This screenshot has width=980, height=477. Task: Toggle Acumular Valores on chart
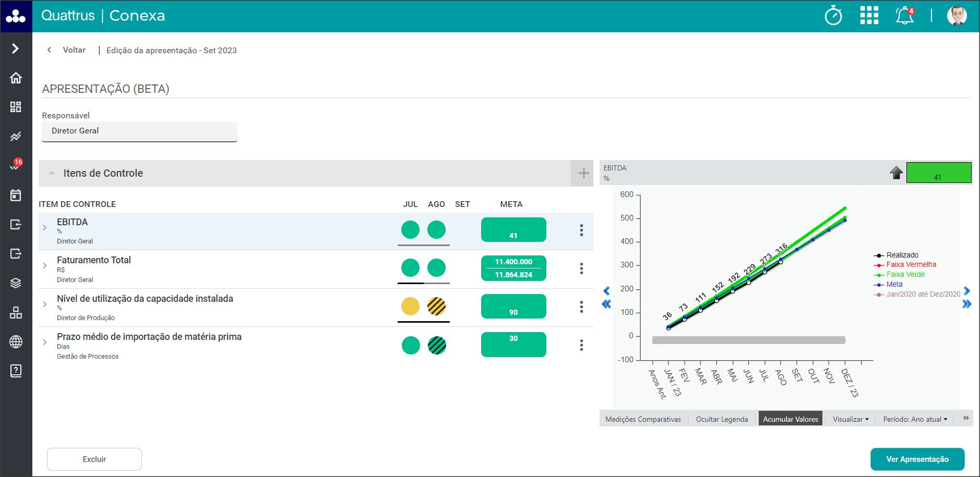click(x=790, y=419)
